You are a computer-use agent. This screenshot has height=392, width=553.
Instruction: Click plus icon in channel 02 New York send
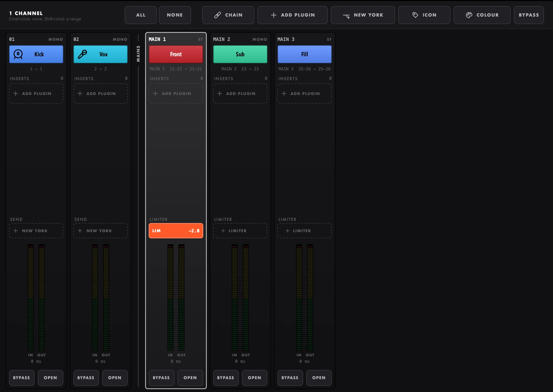[x=80, y=231]
